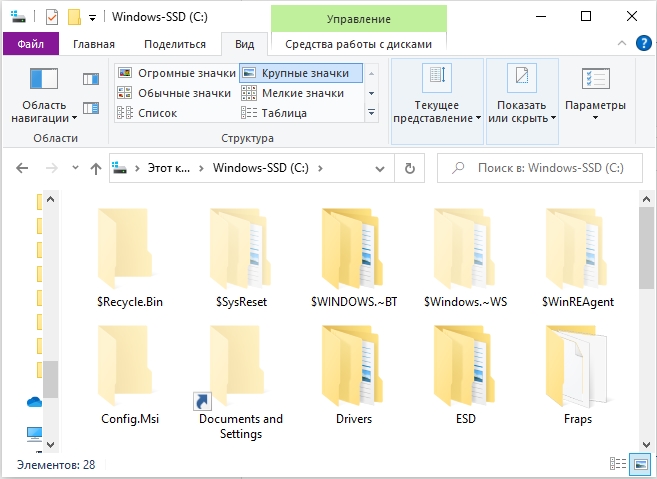Click the Properties quick access icon

click(x=52, y=17)
